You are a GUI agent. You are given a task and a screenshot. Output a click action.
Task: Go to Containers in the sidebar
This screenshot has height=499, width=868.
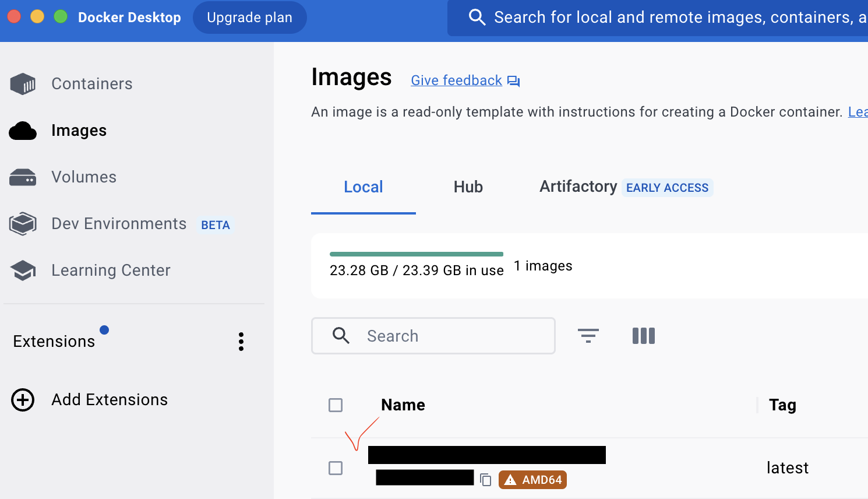[92, 84]
